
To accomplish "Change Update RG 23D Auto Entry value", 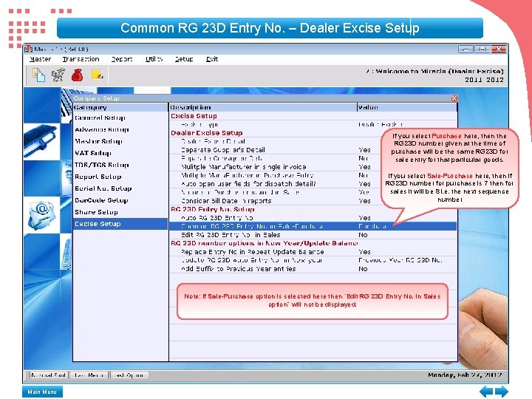I will point(400,260).
